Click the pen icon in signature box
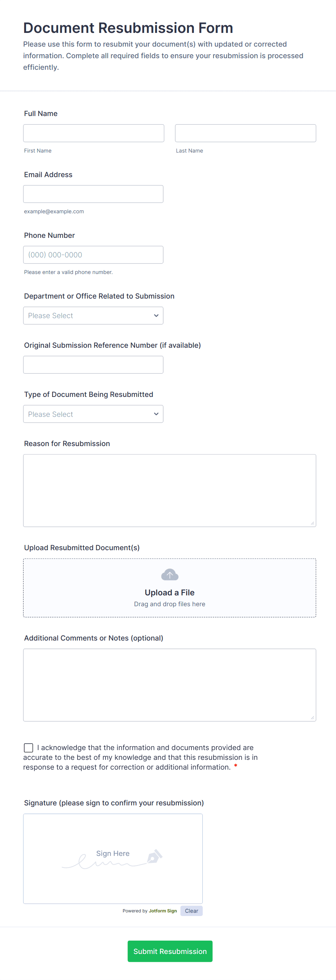This screenshot has height=980, width=336. (x=155, y=856)
